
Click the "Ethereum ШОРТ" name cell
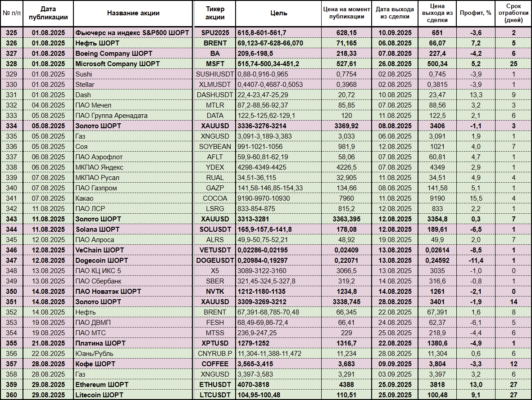click(x=102, y=385)
